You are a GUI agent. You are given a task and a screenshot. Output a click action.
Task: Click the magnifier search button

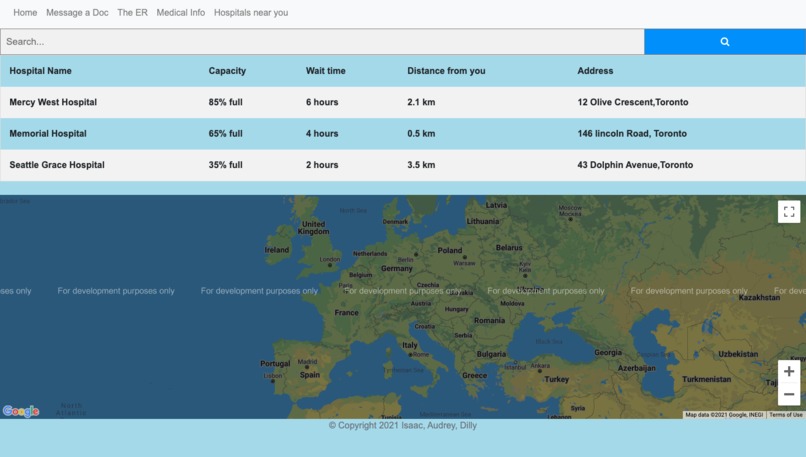(725, 42)
